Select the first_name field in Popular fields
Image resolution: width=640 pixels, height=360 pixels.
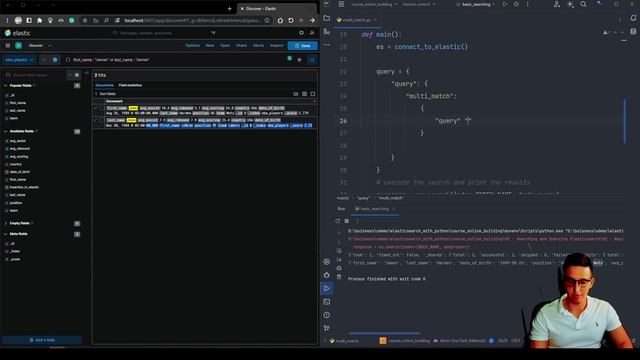click(x=18, y=103)
